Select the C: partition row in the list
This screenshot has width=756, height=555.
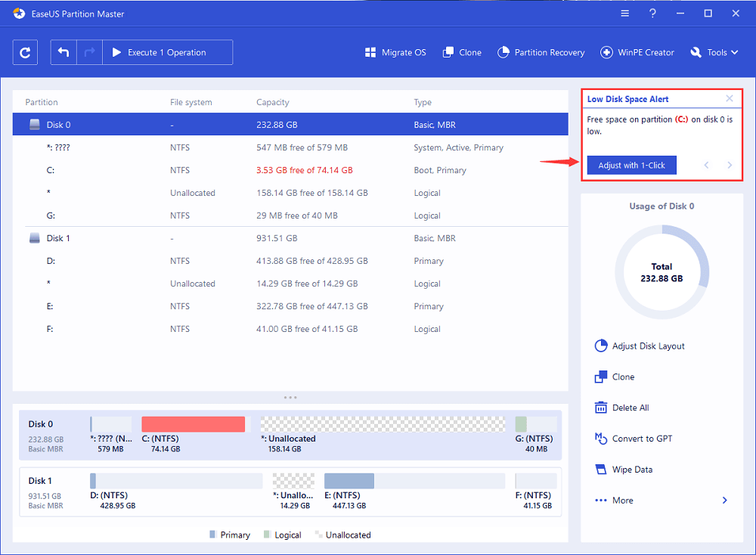tap(290, 170)
